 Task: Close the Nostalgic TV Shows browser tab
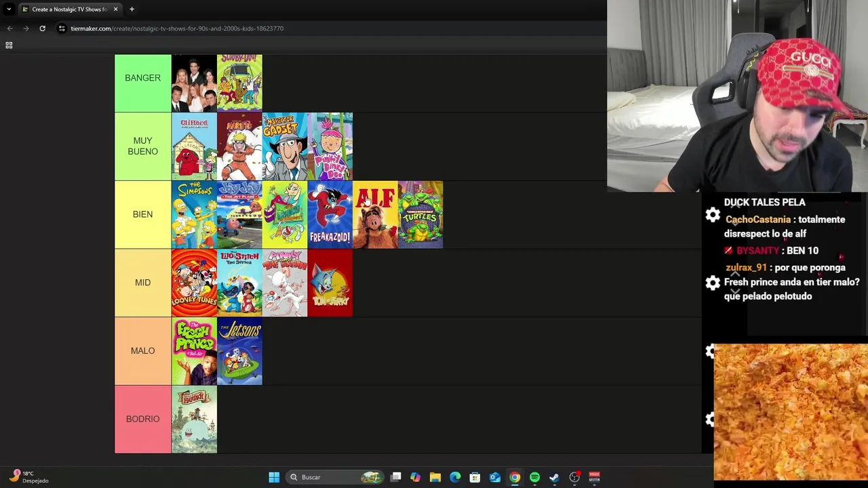coord(115,9)
